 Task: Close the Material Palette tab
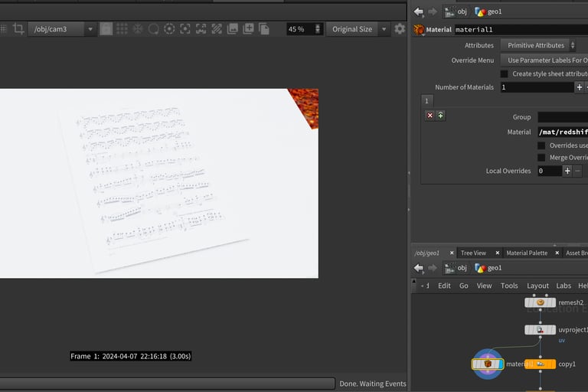pos(557,253)
